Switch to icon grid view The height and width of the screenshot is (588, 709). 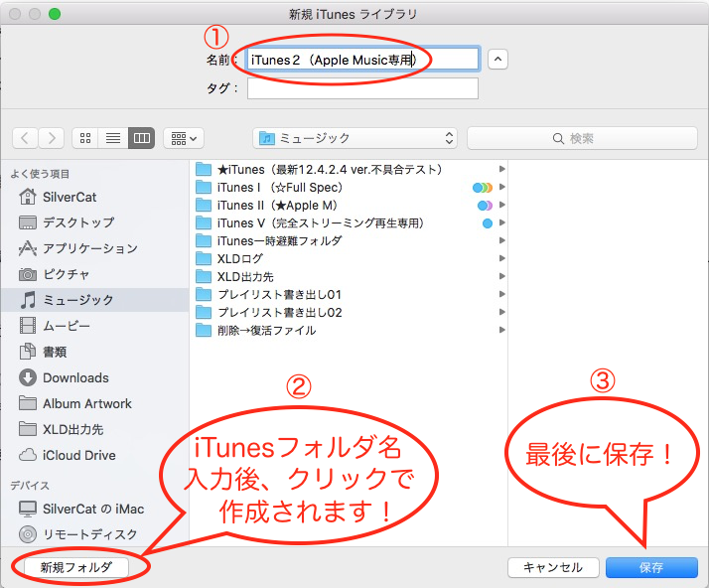tap(85, 138)
